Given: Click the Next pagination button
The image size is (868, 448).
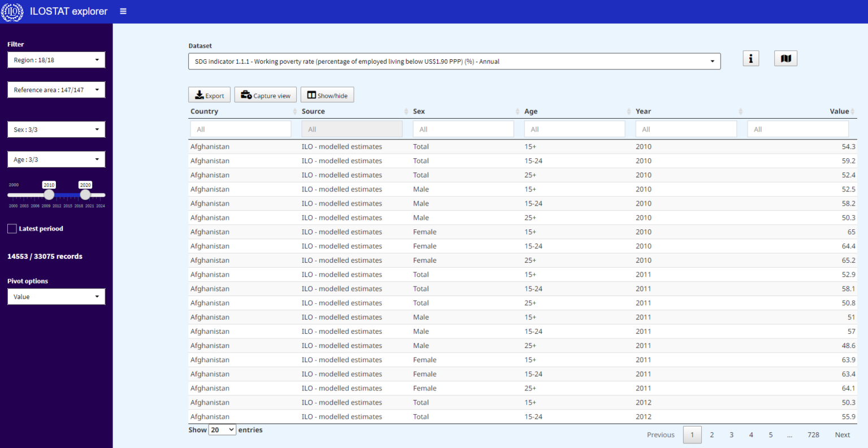Looking at the screenshot, I should tap(842, 434).
